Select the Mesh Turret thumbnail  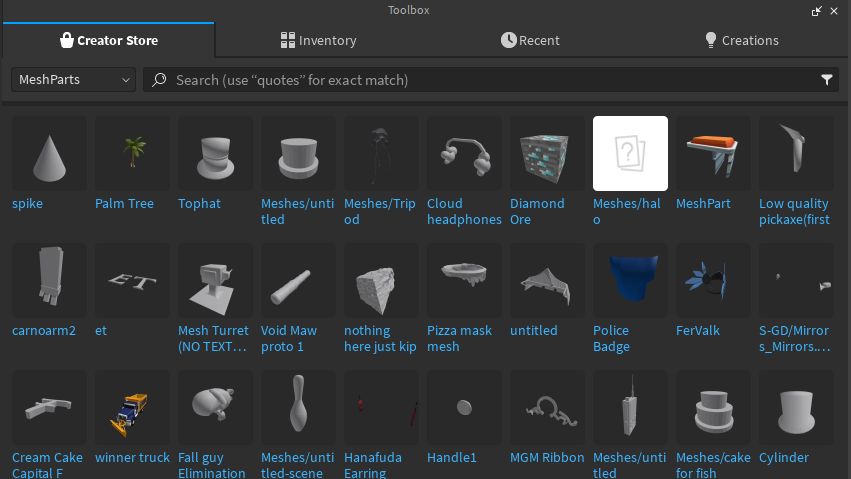(x=215, y=280)
